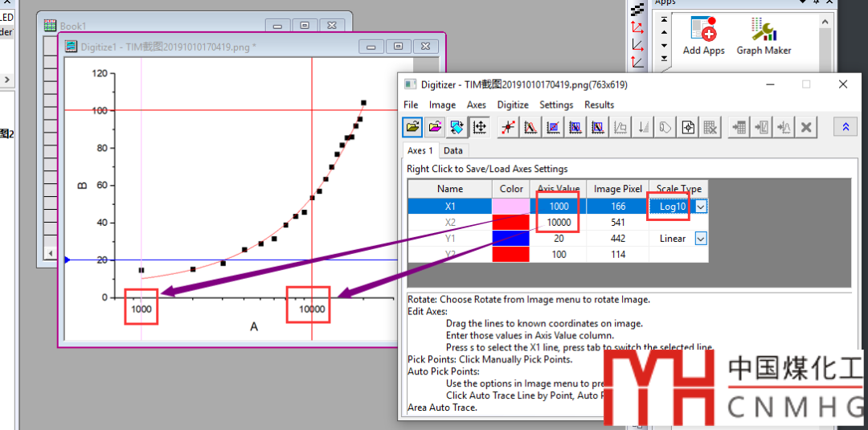Open the Add Apps icon
Viewport: 868px width, 430px height.
703,36
